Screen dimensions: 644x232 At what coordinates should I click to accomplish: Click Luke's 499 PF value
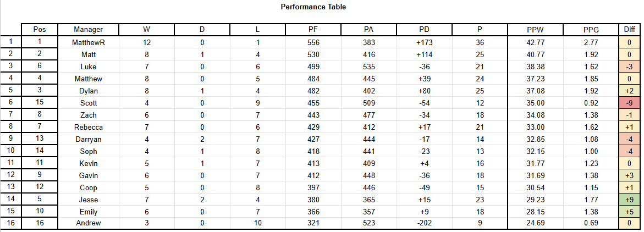(x=313, y=67)
